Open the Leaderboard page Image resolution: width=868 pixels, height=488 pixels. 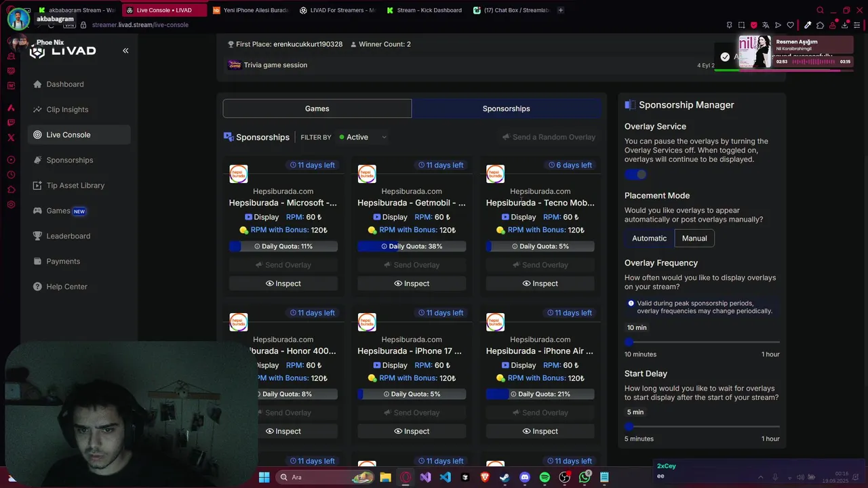click(79, 236)
